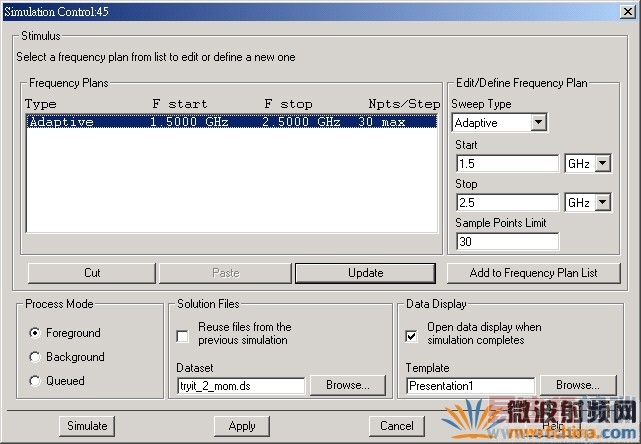The image size is (641, 444).
Task: Browse for the Dataset file
Action: pyautogui.click(x=348, y=385)
